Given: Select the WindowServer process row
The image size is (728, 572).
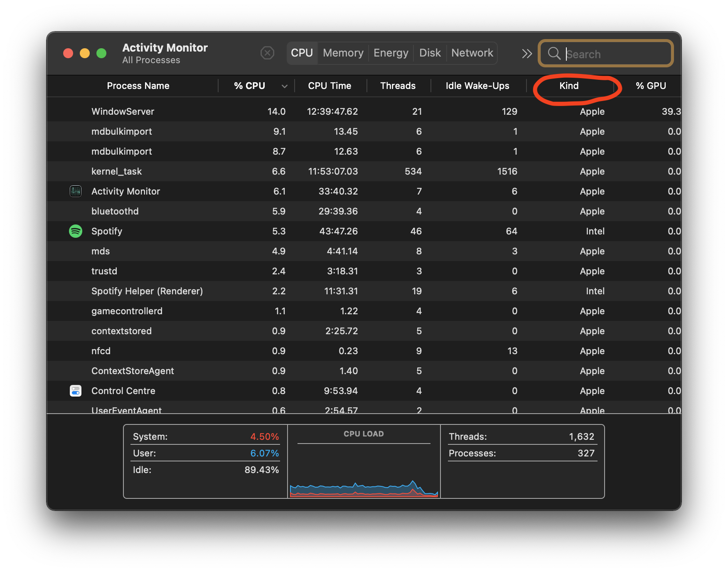Looking at the screenshot, I should pos(364,111).
